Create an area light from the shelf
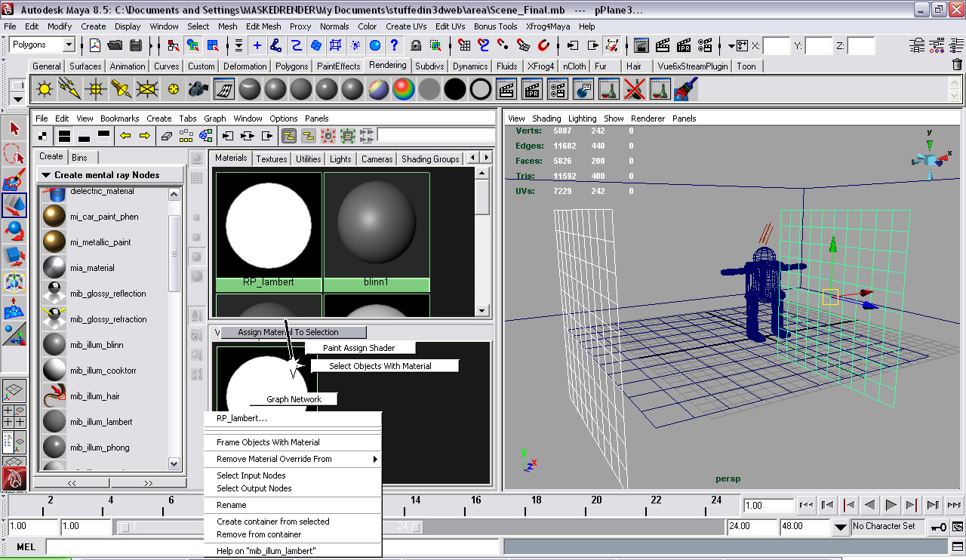Screen dimensions: 966x560 click(x=146, y=90)
